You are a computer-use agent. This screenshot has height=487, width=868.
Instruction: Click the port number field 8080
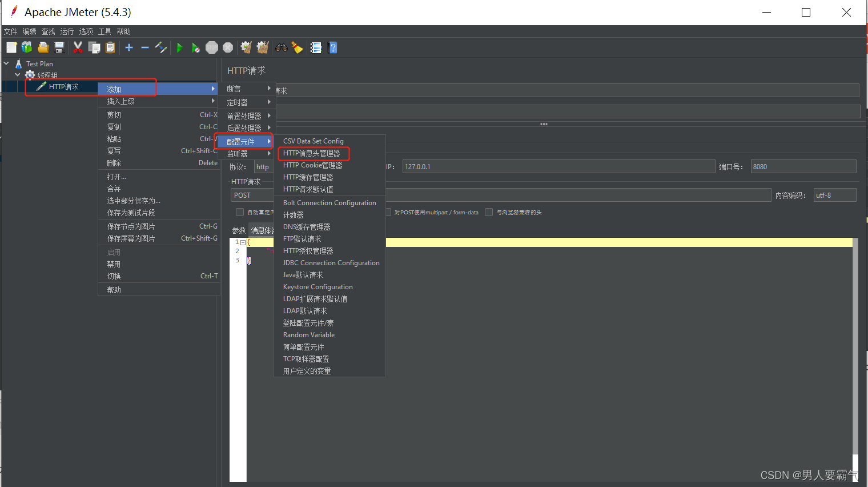click(803, 166)
